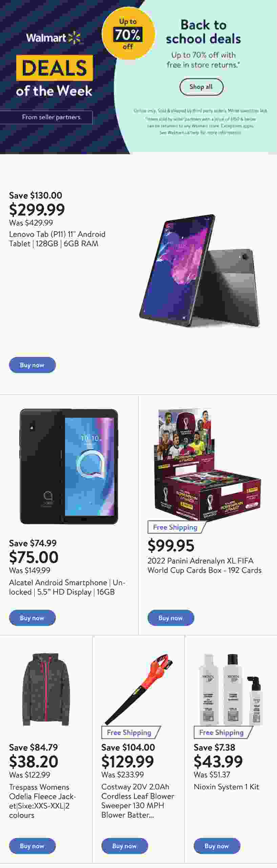Click the yellow DEALS banner graphic
Viewport: 277px width, 868px height.
click(55, 68)
